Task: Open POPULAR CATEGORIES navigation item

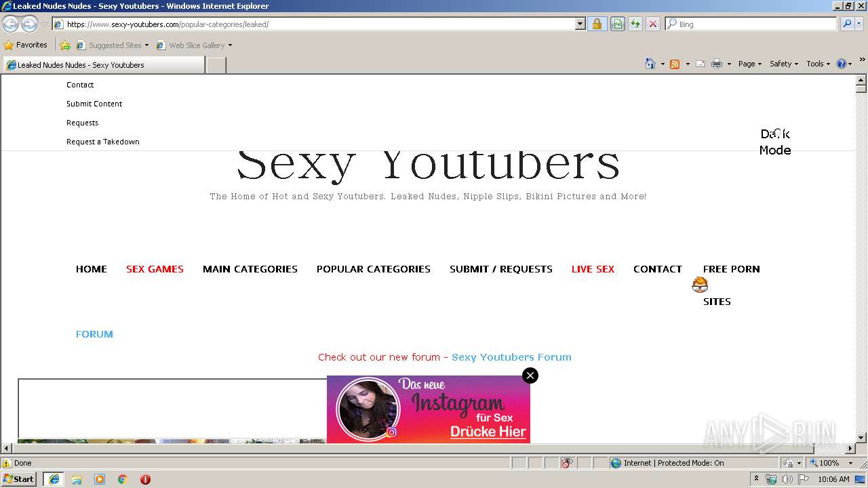Action: click(374, 269)
